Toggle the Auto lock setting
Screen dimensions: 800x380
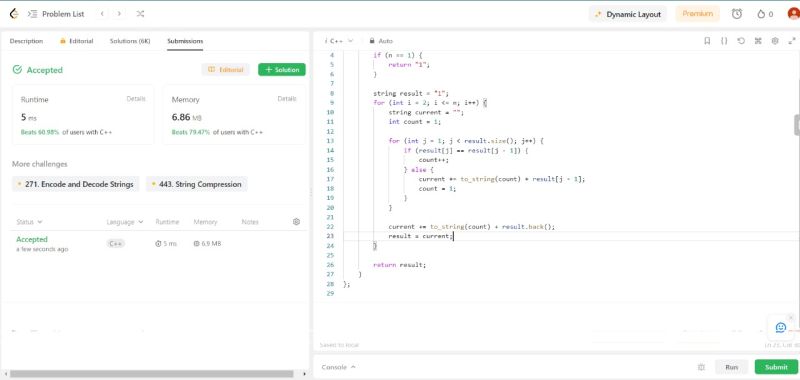(381, 41)
